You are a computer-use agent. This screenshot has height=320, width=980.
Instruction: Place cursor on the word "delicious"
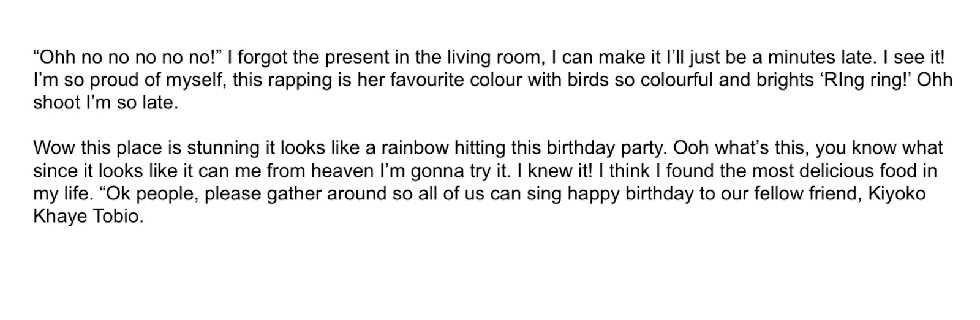click(827, 171)
